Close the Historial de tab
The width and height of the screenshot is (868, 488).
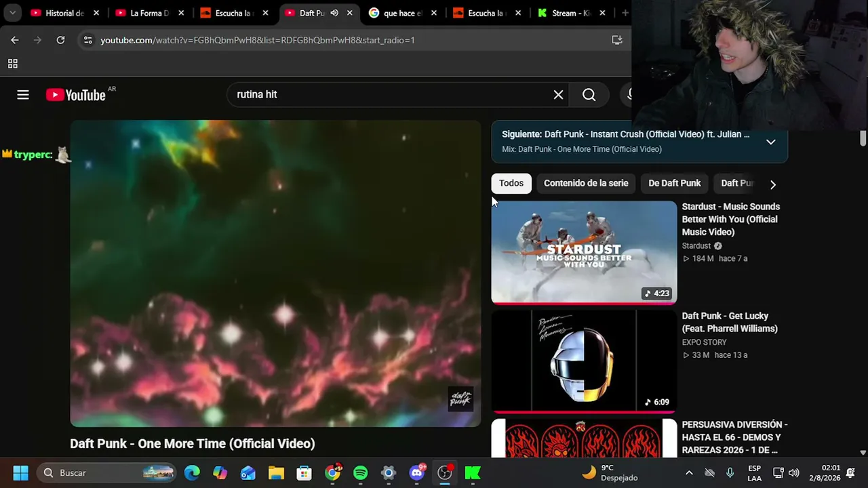96,13
